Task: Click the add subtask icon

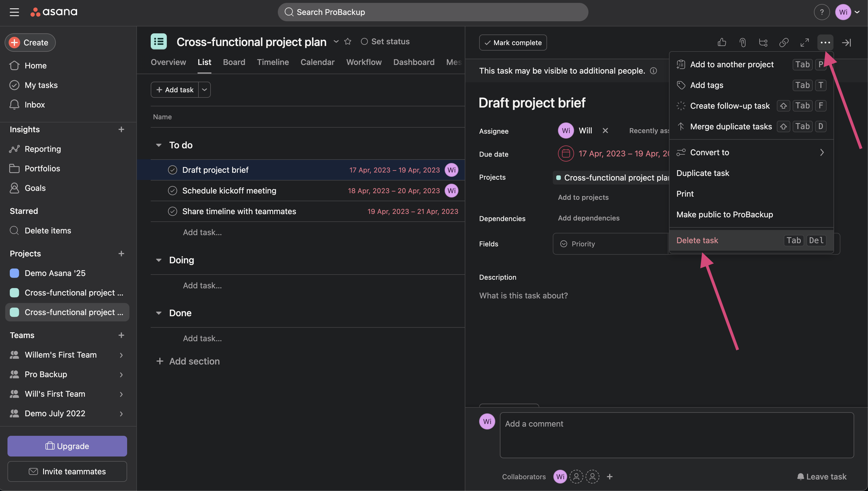Action: [763, 43]
